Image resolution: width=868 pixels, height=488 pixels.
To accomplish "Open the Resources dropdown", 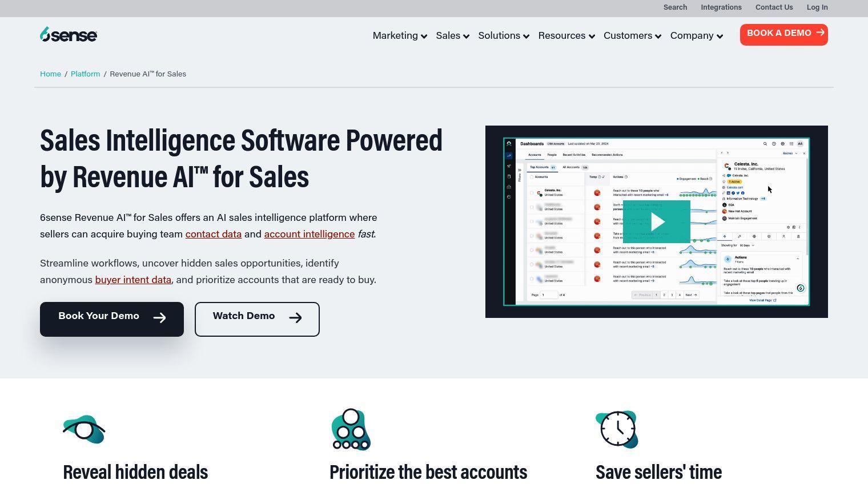I will (566, 35).
